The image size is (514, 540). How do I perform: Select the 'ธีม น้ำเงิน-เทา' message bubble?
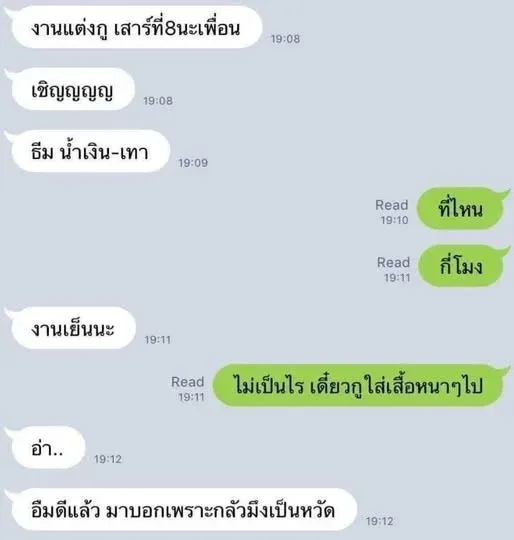click(90, 152)
